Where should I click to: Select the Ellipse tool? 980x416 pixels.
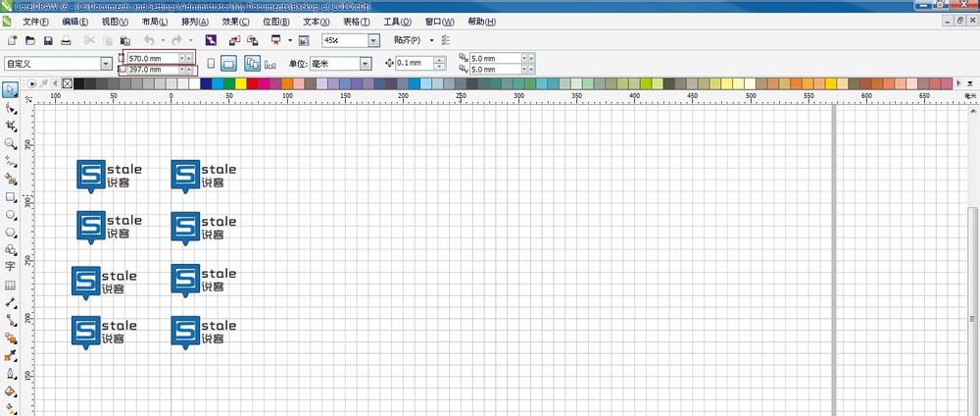click(11, 215)
